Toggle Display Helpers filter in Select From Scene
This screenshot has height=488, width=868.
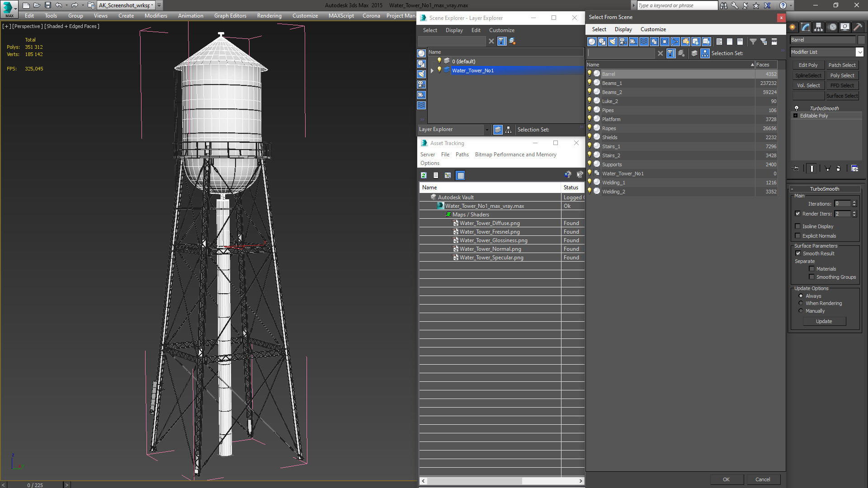633,42
